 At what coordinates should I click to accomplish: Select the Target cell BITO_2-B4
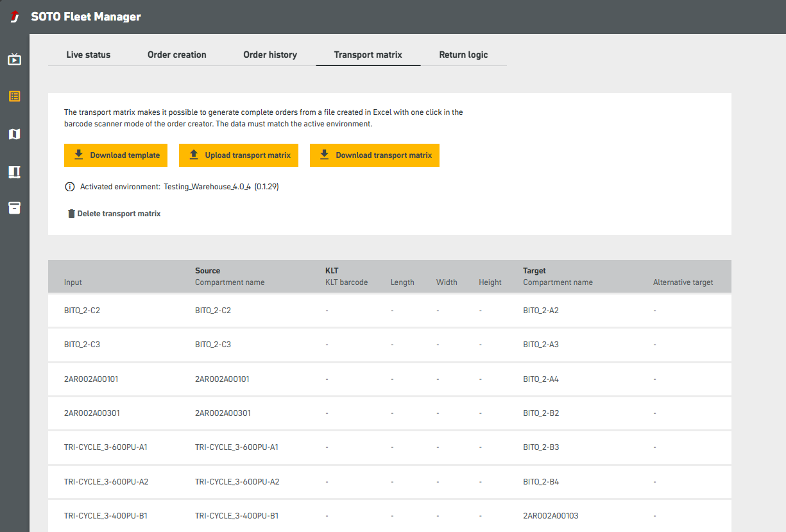pyautogui.click(x=541, y=482)
